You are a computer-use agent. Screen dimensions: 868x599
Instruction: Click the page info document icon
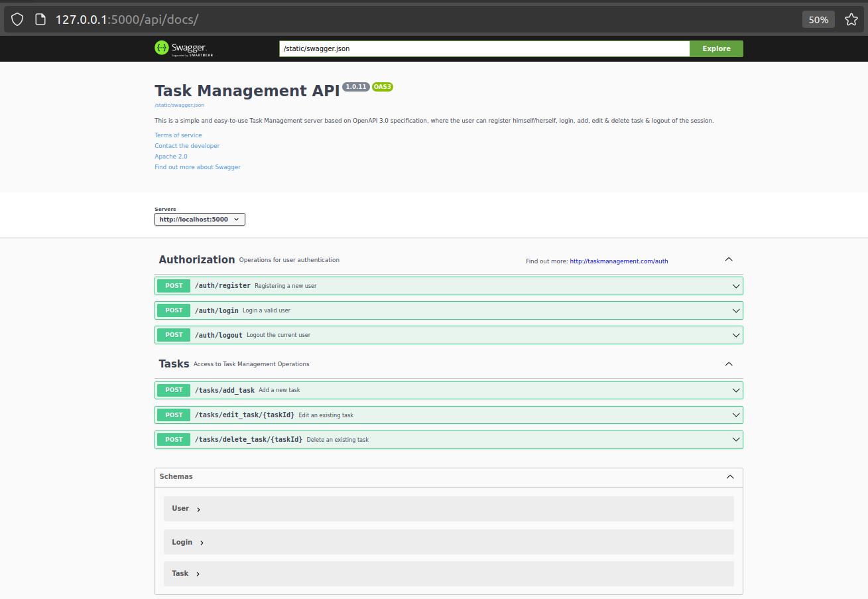[40, 19]
